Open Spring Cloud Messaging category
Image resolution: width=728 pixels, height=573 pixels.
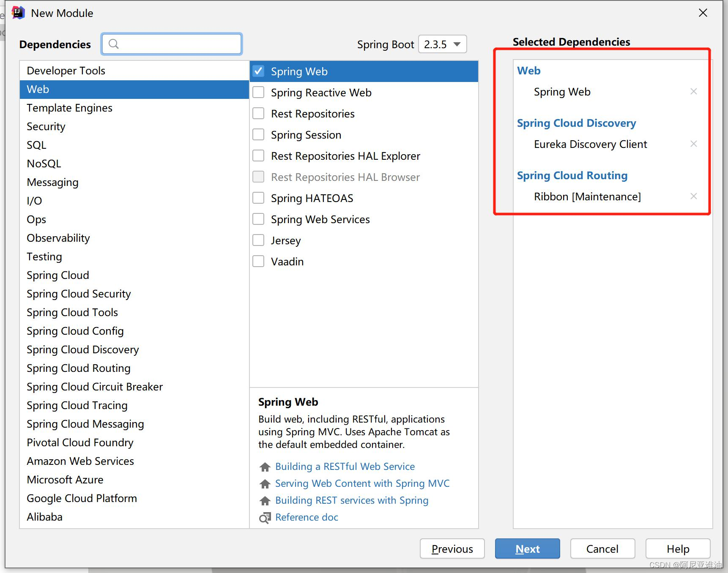134,424
